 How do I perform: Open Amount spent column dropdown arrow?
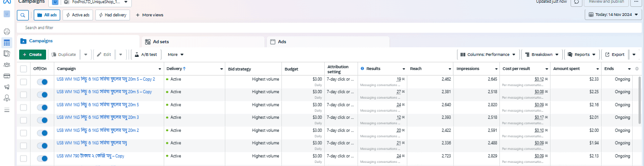pos(597,69)
